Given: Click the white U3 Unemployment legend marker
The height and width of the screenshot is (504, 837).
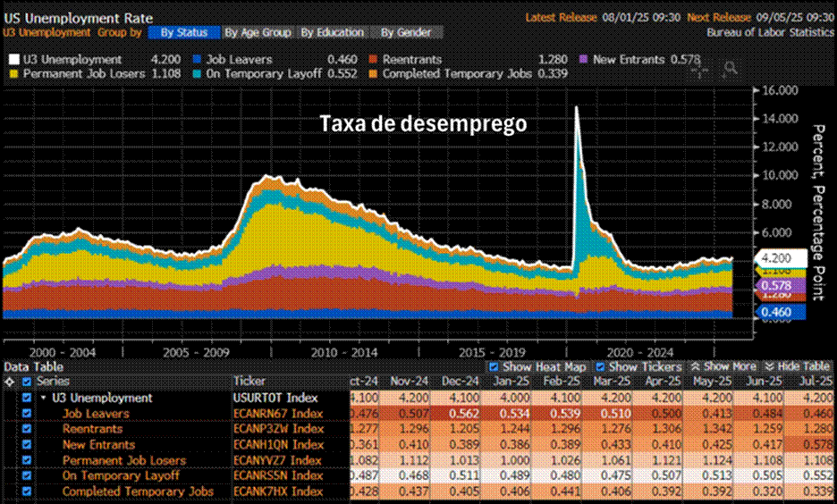Looking at the screenshot, I should coord(13,60).
